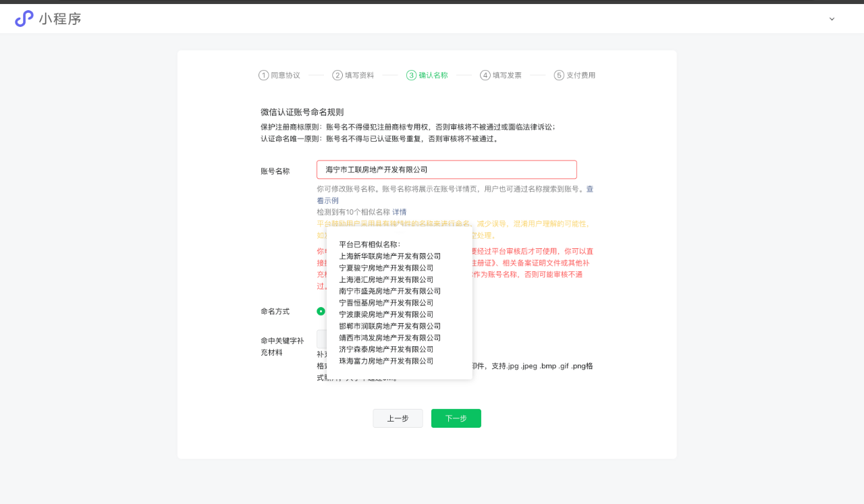Click 上海港汇房地产开发有限公司 in the list

coord(386,279)
